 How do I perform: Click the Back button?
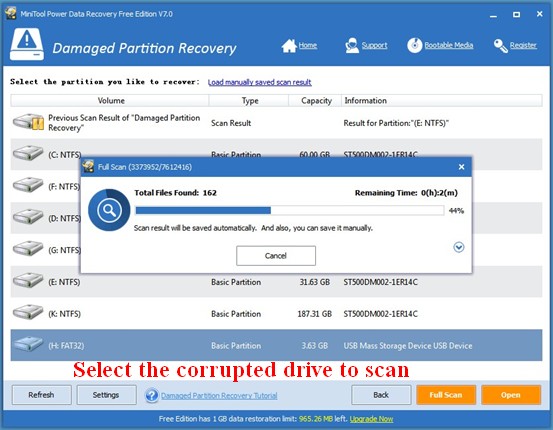point(381,395)
